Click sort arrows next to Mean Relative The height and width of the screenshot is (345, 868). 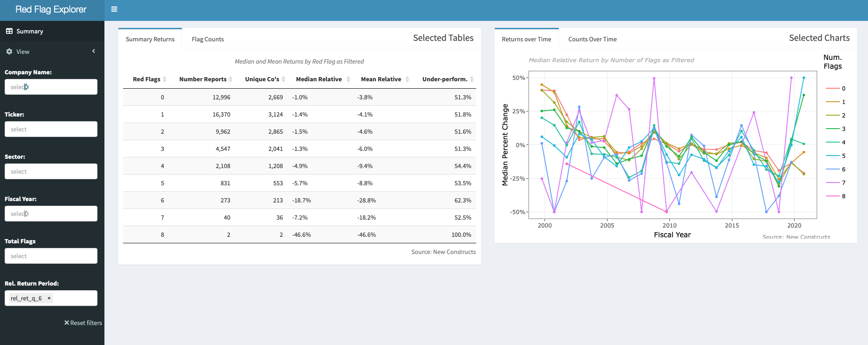(x=407, y=79)
